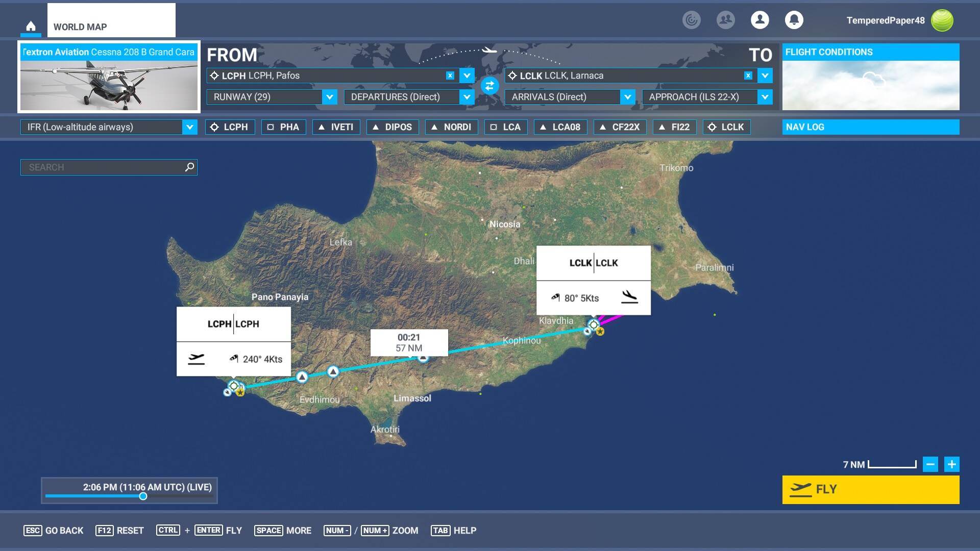Swap departure and arrival airports
Viewport: 980px width, 551px height.
click(489, 86)
